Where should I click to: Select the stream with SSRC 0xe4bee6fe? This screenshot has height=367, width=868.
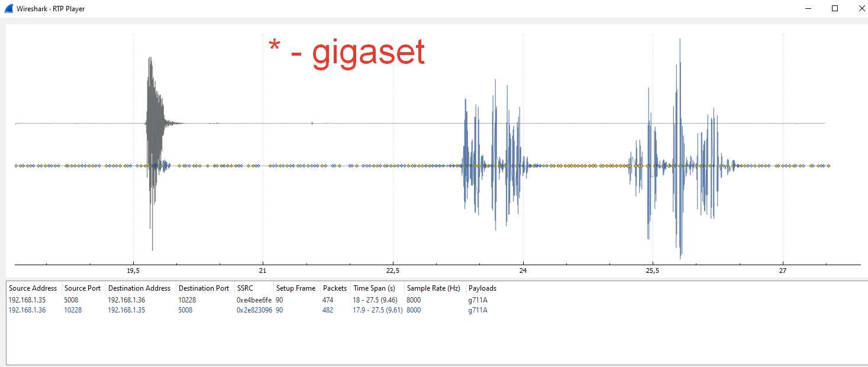pyautogui.click(x=254, y=300)
